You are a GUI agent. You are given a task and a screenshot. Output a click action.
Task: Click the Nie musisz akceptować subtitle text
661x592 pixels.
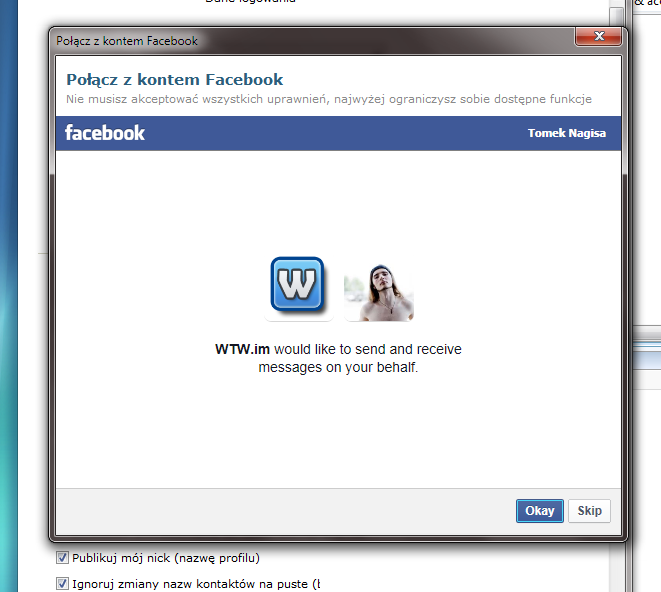pos(329,99)
